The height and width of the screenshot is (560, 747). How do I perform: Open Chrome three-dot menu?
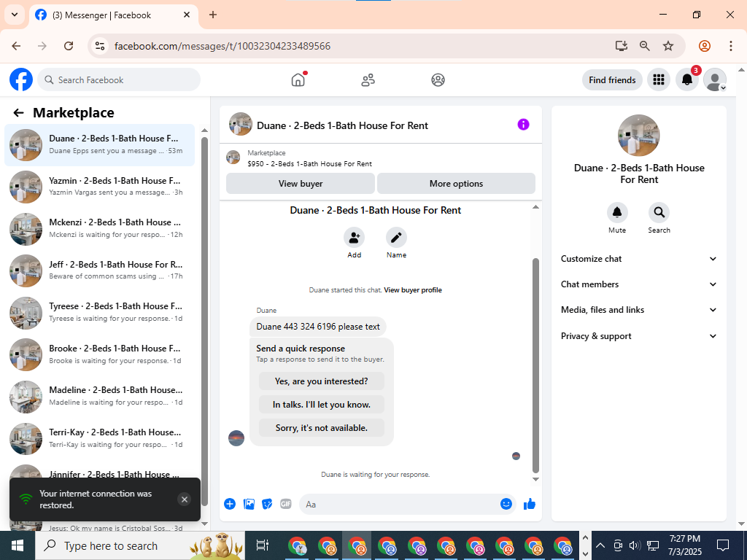coord(731,46)
